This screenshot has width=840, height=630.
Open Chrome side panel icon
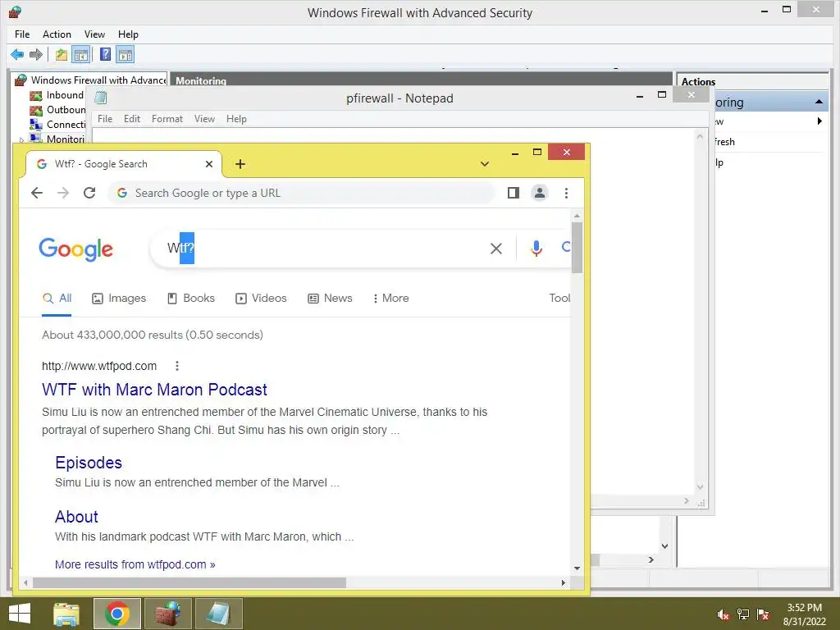point(514,193)
